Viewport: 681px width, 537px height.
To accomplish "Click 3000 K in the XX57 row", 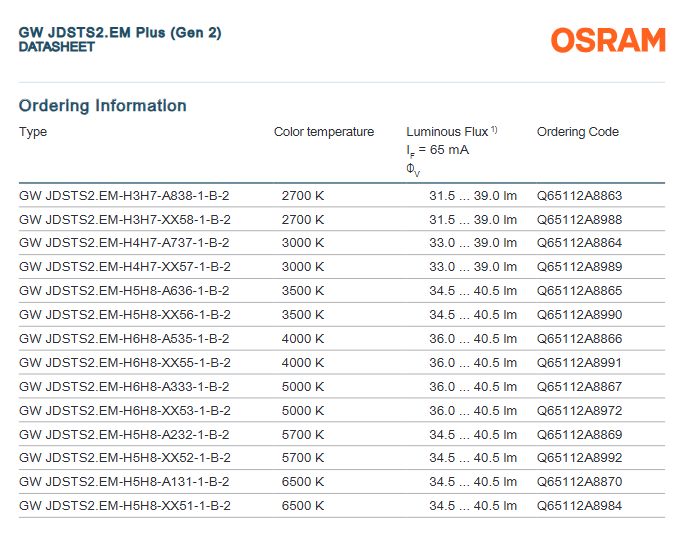I will pos(303,266).
